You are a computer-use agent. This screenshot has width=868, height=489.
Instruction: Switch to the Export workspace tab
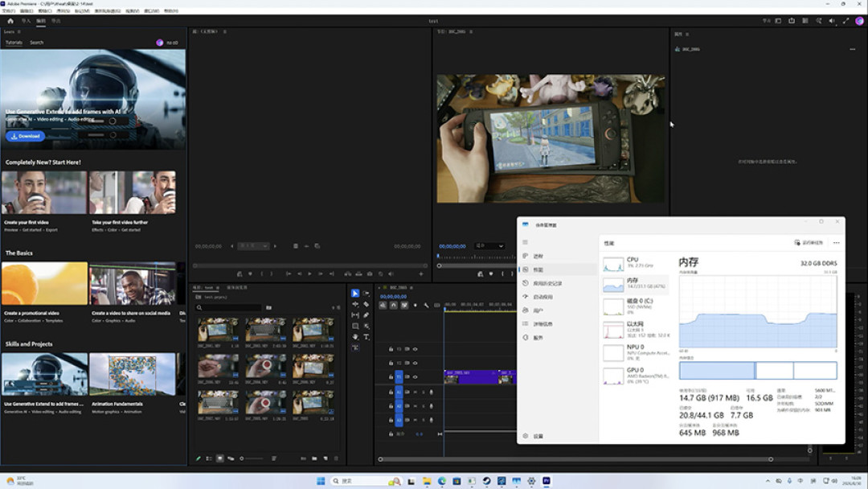pyautogui.click(x=56, y=21)
